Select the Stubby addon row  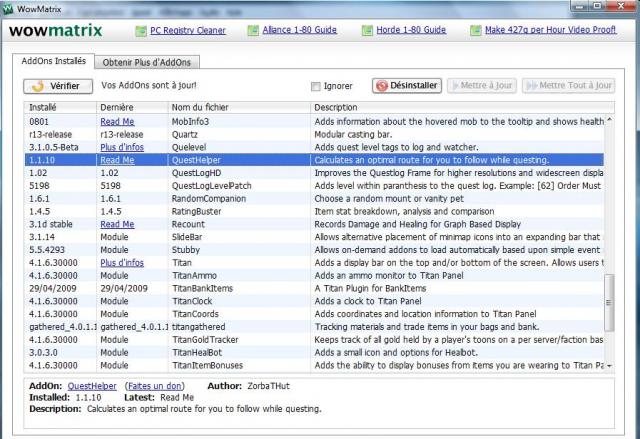coord(314,250)
